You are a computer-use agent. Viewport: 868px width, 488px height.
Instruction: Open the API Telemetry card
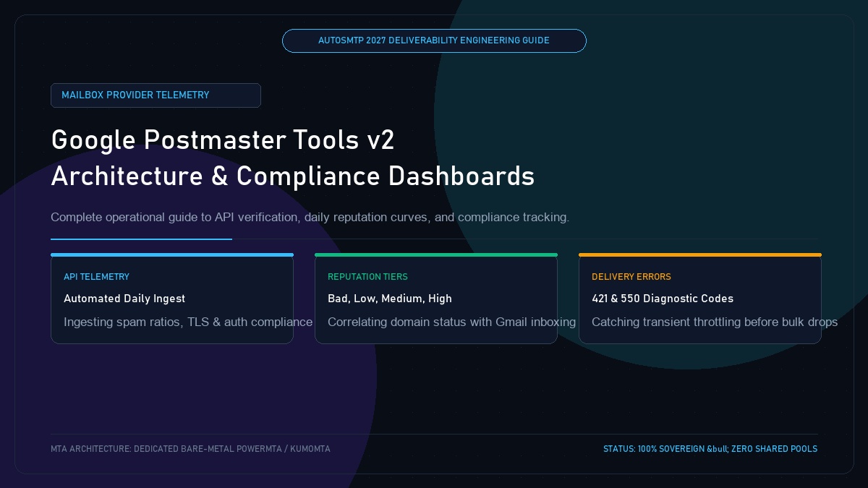tap(172, 299)
